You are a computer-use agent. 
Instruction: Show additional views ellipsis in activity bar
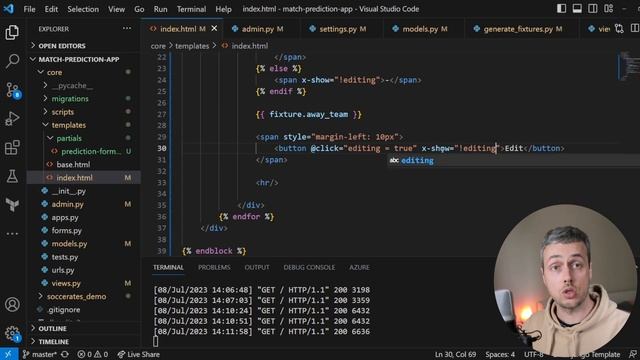click(12, 233)
